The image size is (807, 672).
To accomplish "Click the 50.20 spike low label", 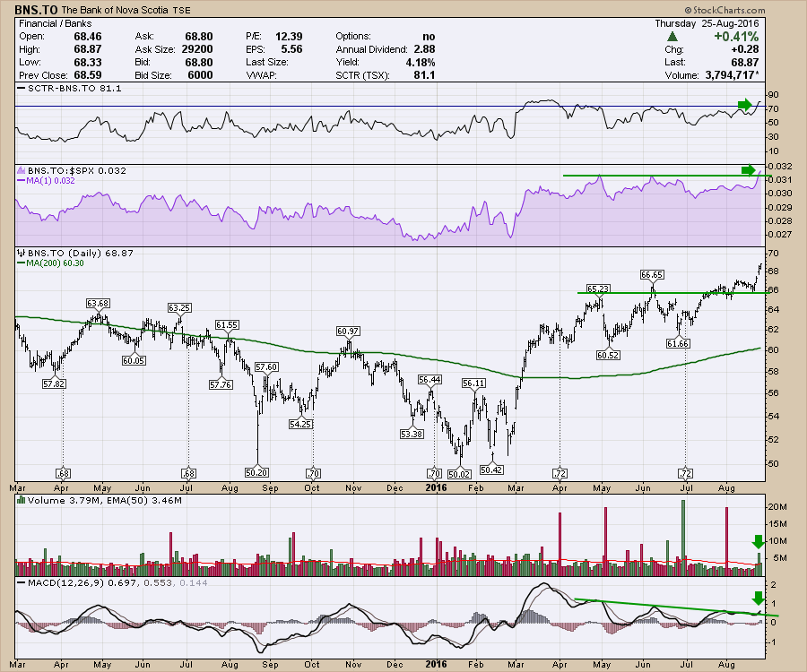I will 256,472.
